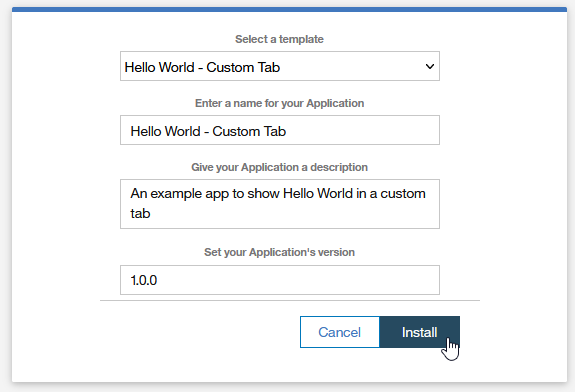Viewport: 575px width, 392px height.
Task: Click the template dropdown chevron arrow
Action: [x=430, y=66]
